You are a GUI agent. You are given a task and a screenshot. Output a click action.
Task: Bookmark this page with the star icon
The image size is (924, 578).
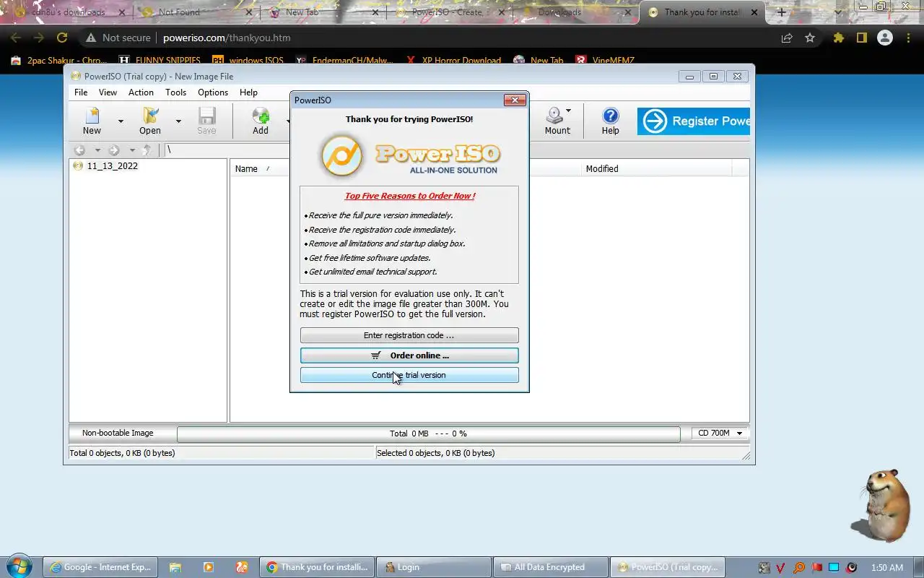pos(810,38)
